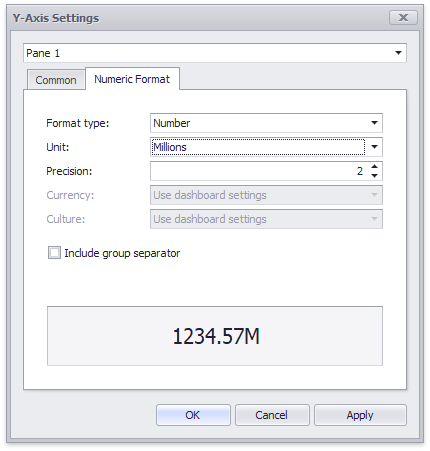Screen dimensions: 430x451
Task: Click the Millions text in Unit box
Action: point(170,147)
